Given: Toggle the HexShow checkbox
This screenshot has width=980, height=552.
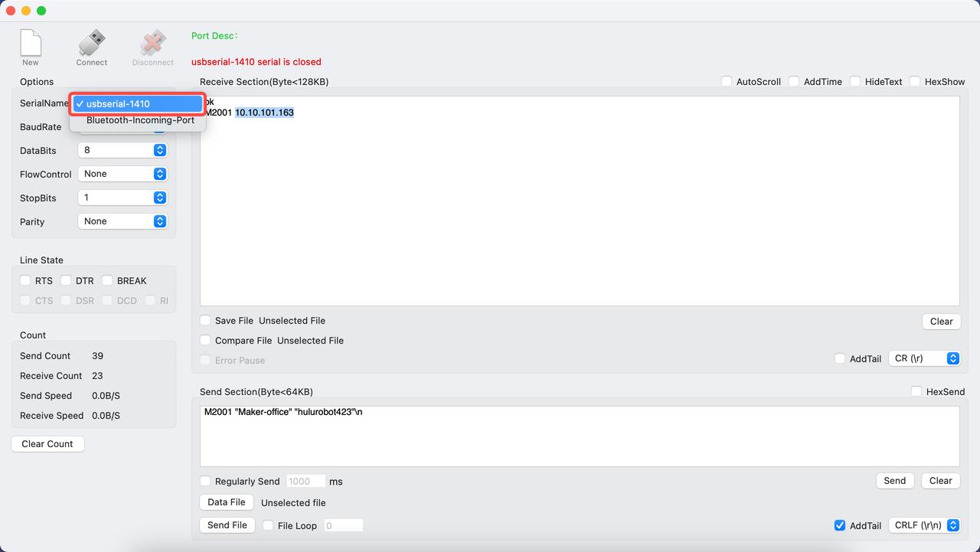Looking at the screenshot, I should pyautogui.click(x=915, y=81).
